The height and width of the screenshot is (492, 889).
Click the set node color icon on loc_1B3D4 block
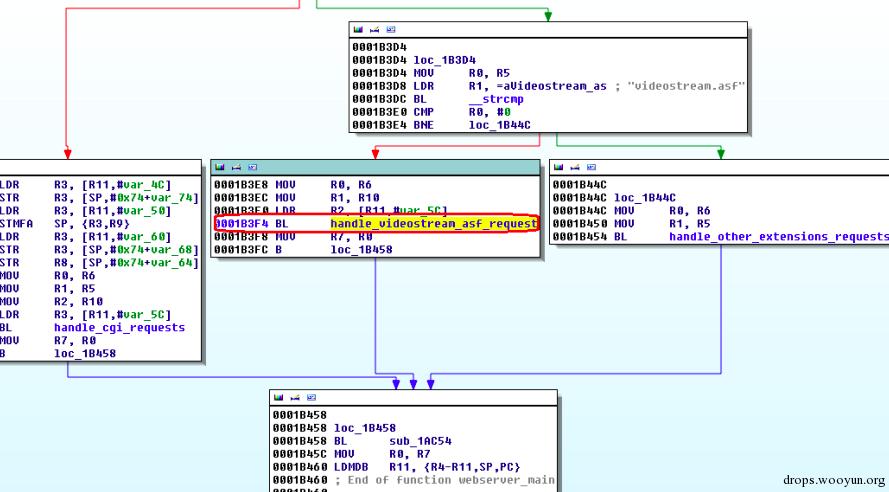pyautogui.click(x=358, y=29)
